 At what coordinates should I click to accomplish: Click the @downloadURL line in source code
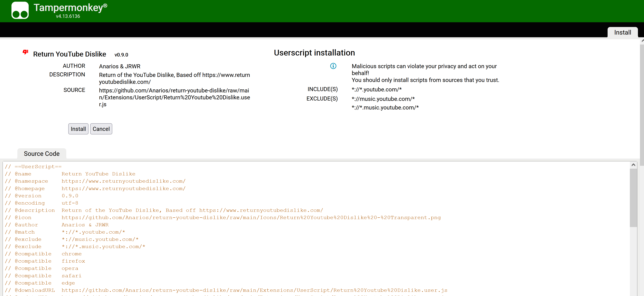pos(226,290)
